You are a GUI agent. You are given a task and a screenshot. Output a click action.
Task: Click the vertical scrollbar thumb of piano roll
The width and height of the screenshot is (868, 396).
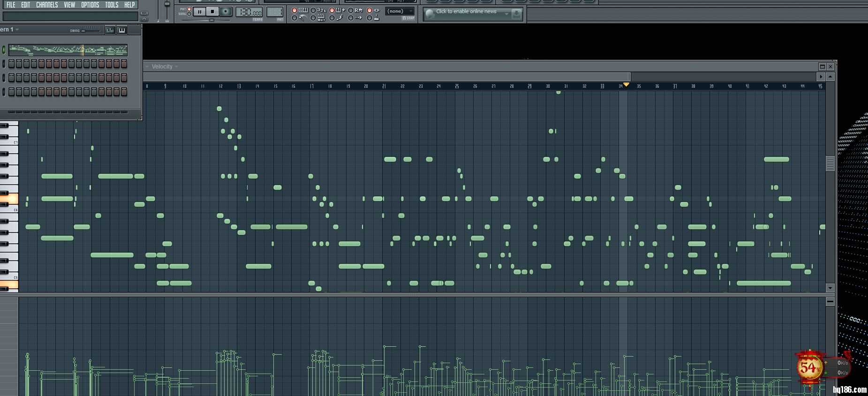click(830, 163)
